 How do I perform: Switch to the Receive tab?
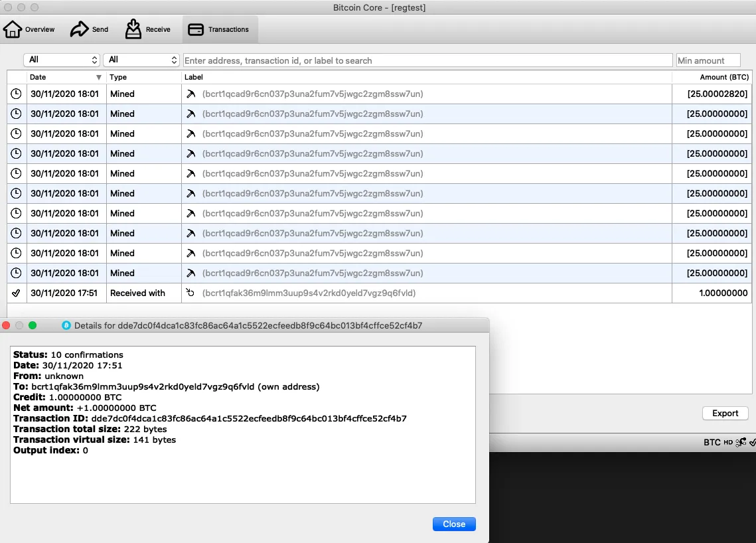(x=148, y=29)
